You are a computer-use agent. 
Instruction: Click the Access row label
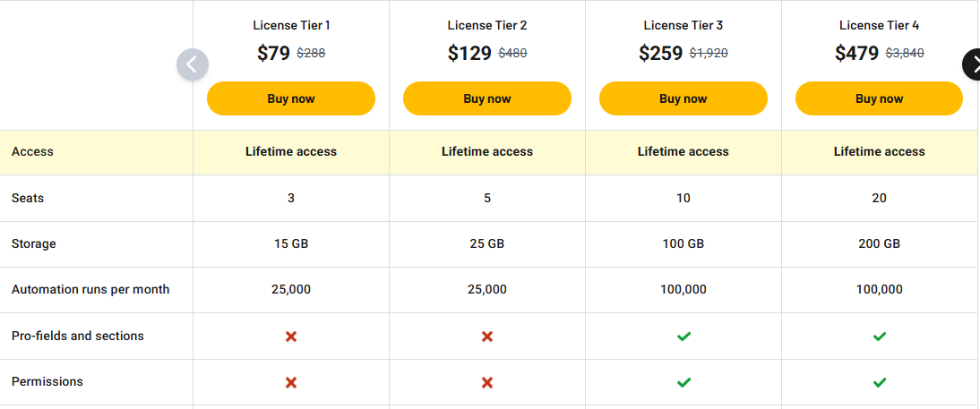tap(32, 152)
